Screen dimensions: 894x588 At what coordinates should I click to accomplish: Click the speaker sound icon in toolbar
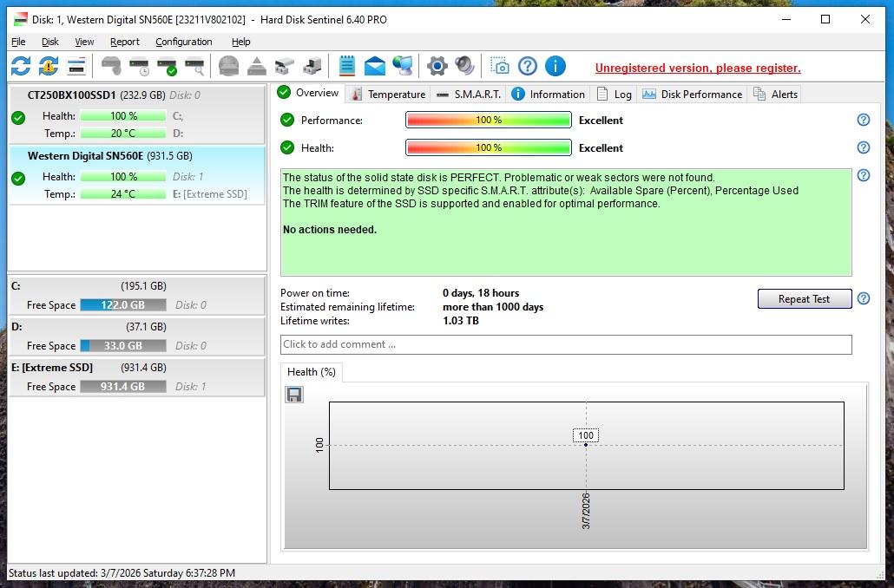point(464,66)
